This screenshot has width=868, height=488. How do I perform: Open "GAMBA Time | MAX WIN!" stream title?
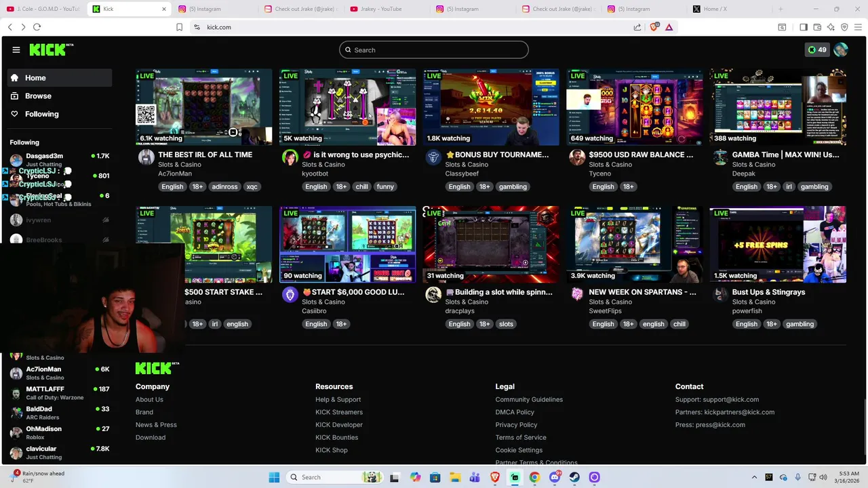click(x=785, y=155)
